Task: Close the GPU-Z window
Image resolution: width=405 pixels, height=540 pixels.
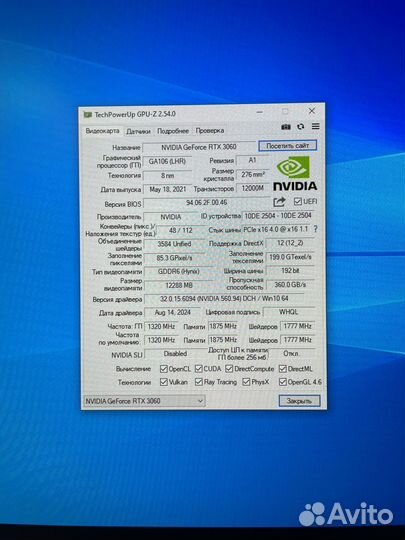Action: click(x=312, y=111)
